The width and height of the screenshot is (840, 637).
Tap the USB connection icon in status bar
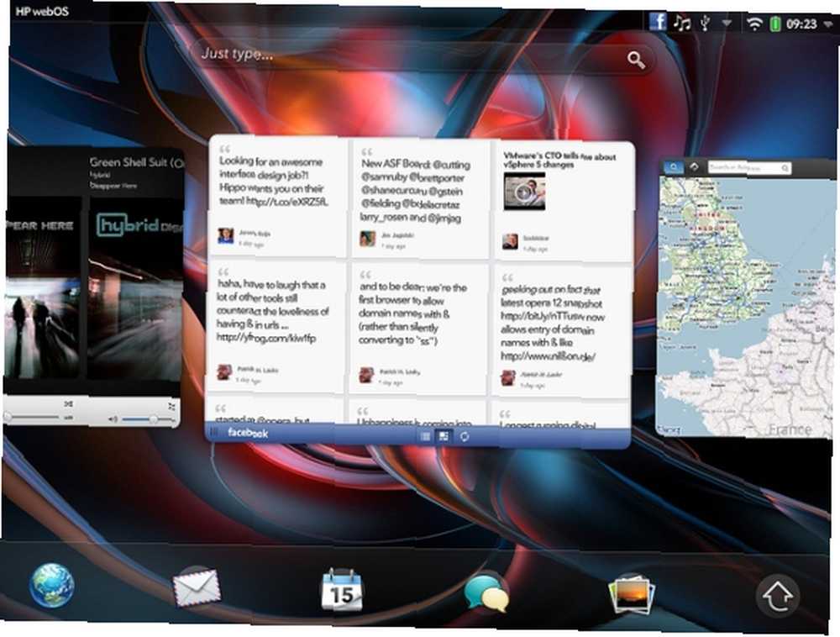705,23
